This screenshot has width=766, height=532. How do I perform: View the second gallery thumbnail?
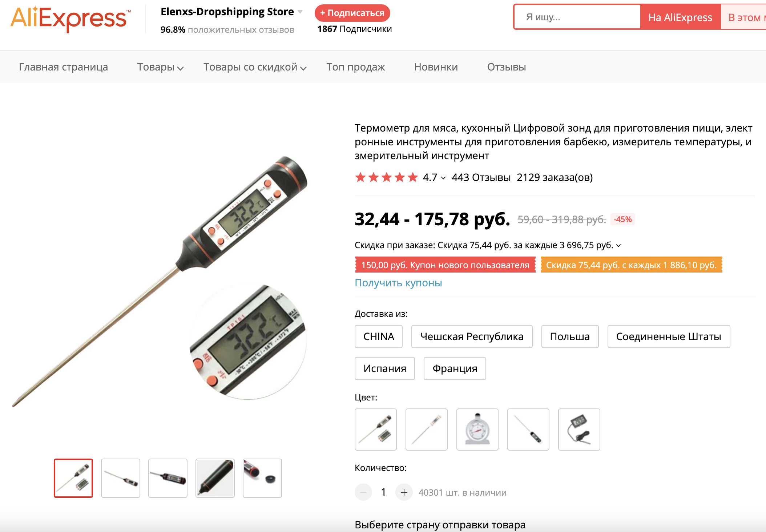pyautogui.click(x=121, y=478)
